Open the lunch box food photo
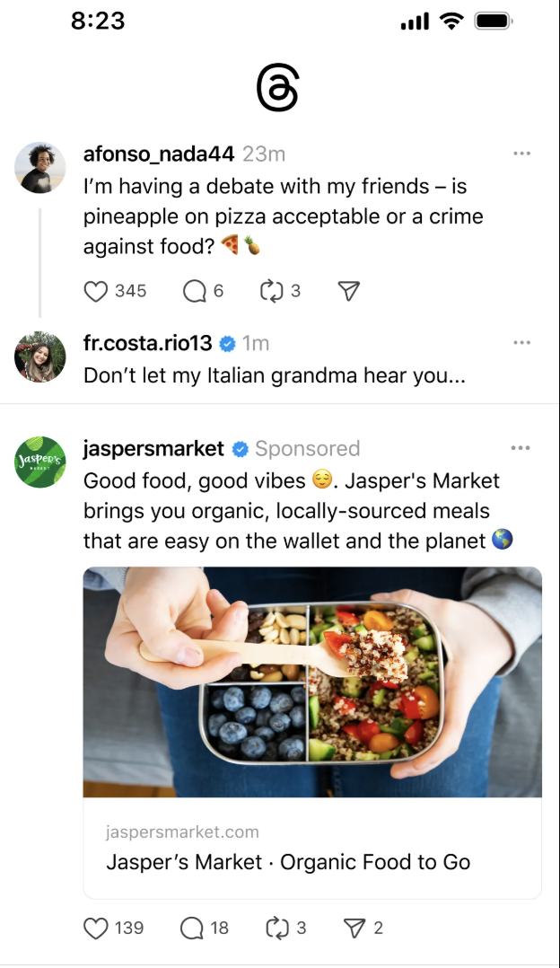 tap(312, 682)
